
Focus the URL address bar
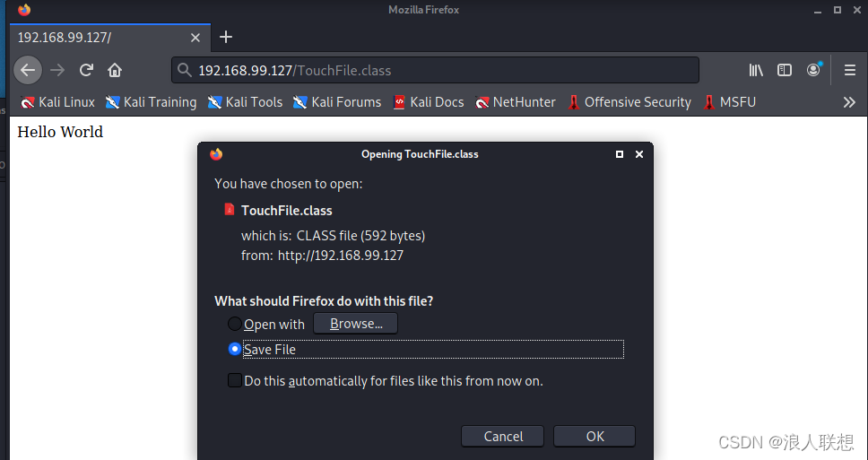435,70
